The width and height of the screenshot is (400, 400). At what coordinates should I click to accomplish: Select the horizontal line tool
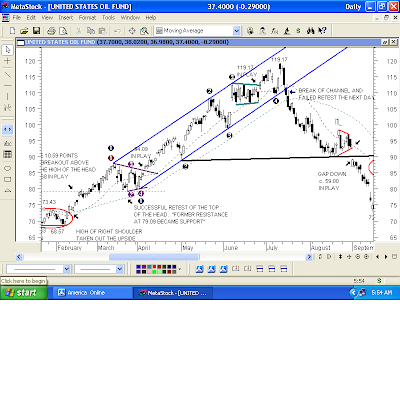[8, 86]
